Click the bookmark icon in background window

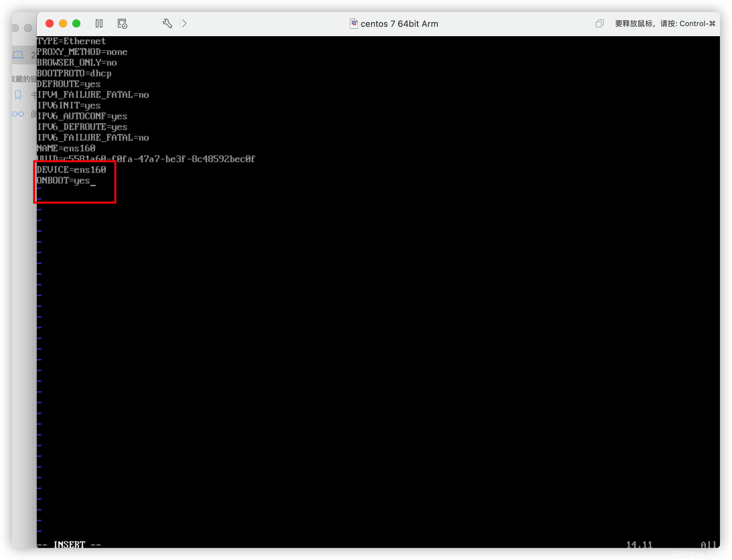pos(18,95)
